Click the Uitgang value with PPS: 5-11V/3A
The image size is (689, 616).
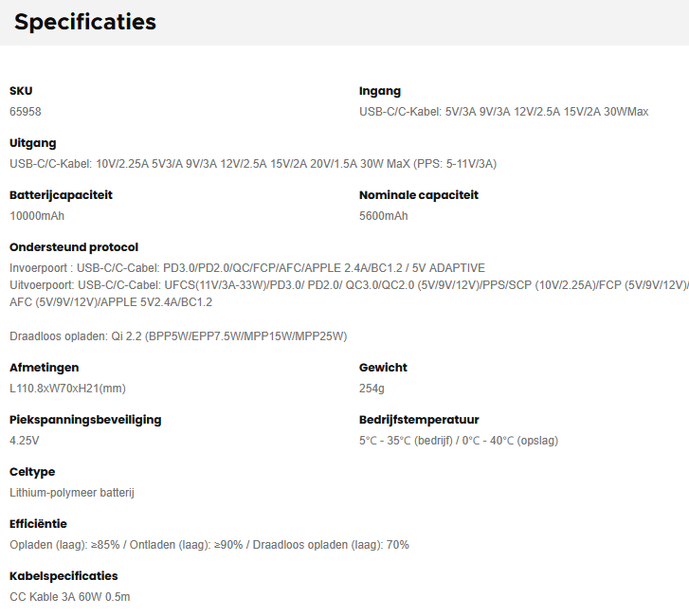click(253, 164)
